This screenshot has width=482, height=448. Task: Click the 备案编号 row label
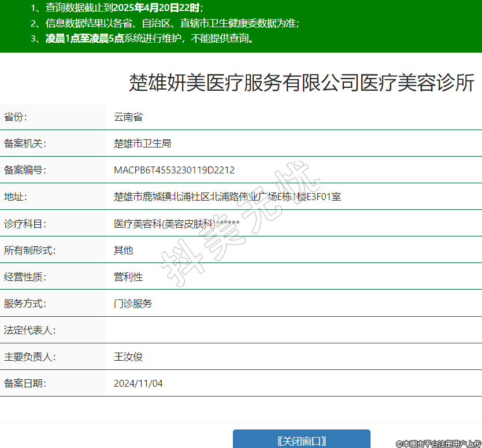pos(25,170)
